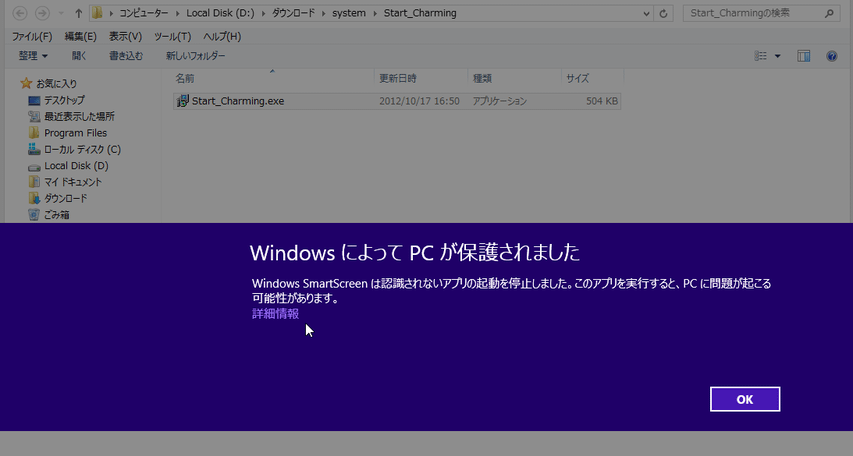Click the OK button in SmartScreen dialog
This screenshot has width=853, height=456.
tap(745, 399)
